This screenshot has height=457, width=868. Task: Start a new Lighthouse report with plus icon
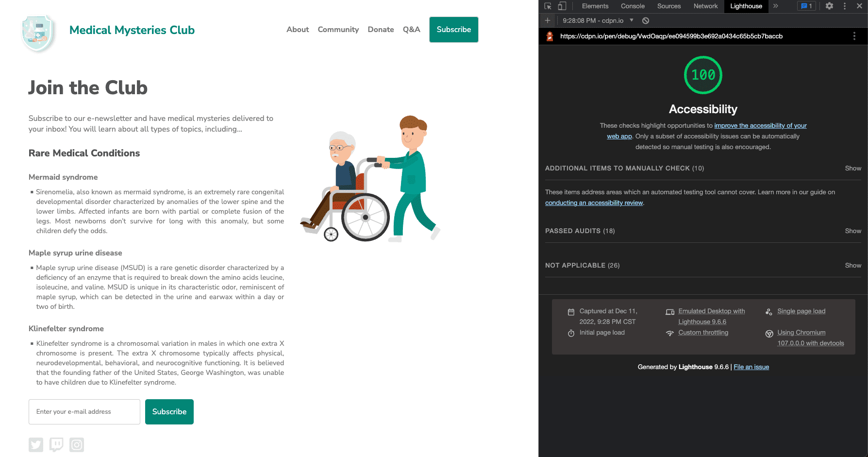[548, 20]
